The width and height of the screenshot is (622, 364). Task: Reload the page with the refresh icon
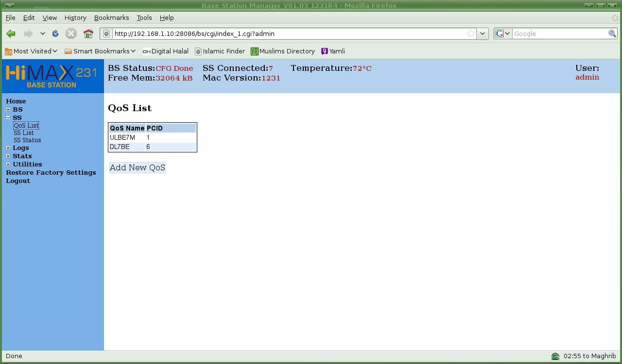(55, 33)
